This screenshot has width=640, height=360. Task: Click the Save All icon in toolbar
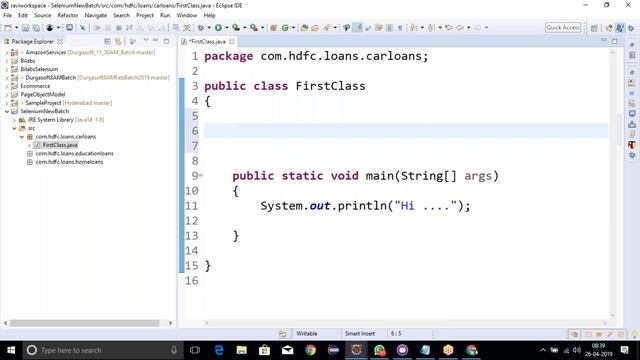pyautogui.click(x=36, y=28)
